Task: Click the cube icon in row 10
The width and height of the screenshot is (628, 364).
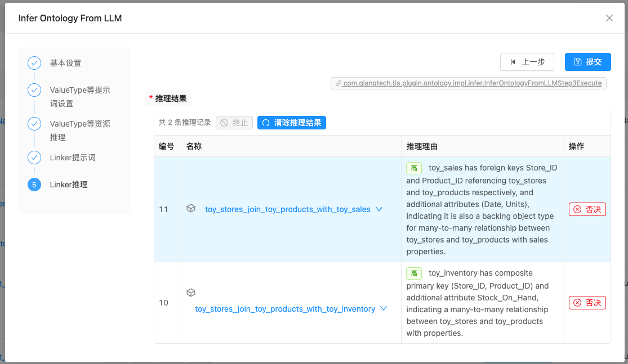Action: point(191,293)
